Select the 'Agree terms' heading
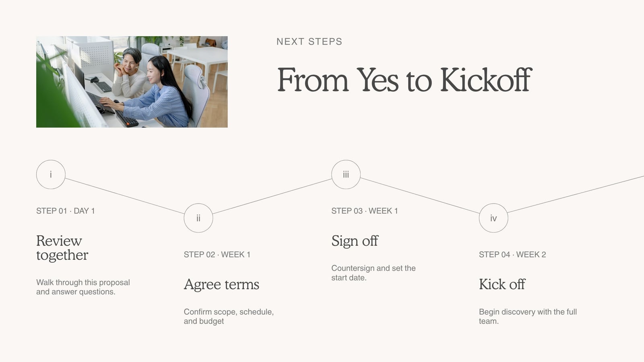The height and width of the screenshot is (362, 644). point(221,284)
